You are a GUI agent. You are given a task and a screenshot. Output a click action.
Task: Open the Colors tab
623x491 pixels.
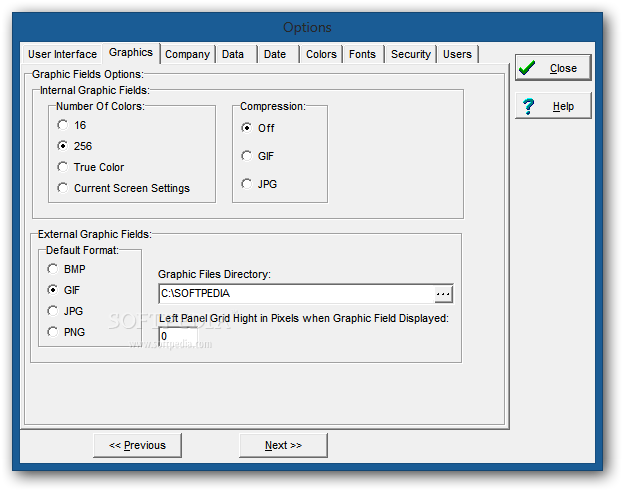click(321, 54)
